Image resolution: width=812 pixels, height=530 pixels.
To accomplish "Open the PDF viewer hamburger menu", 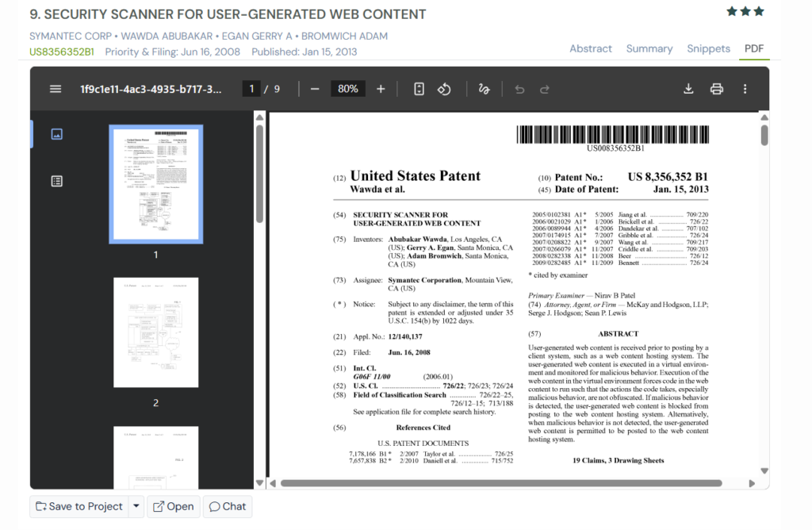I will coord(55,89).
